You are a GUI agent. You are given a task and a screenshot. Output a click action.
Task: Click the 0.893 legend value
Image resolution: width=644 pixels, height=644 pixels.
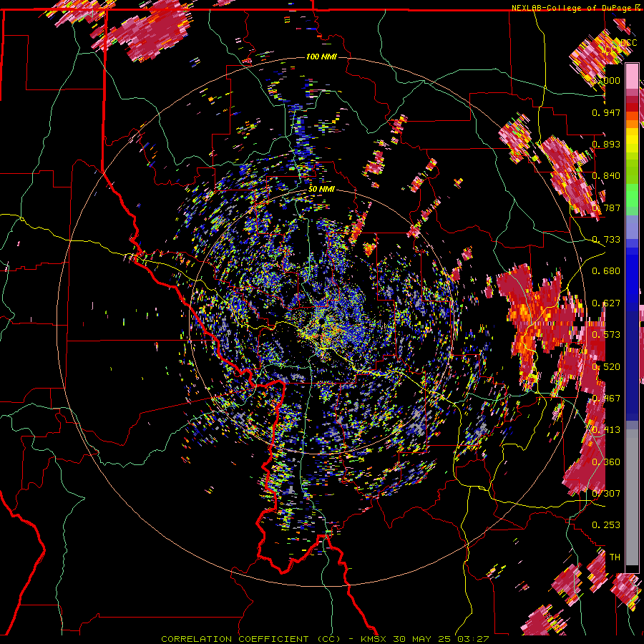tap(606, 144)
